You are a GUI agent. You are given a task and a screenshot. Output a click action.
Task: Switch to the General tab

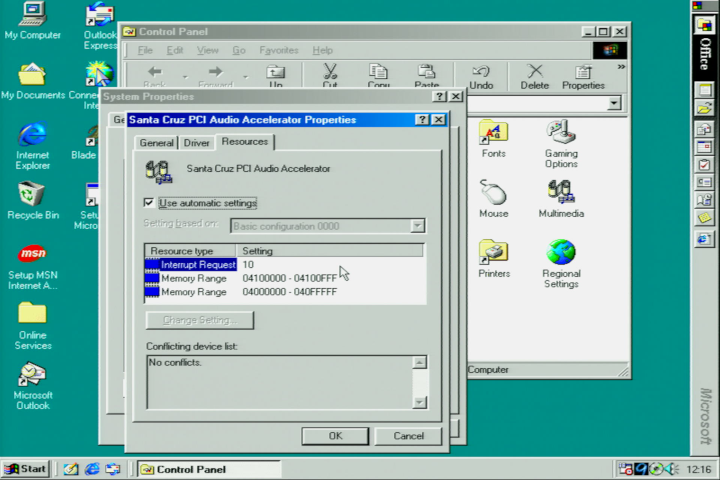pos(156,143)
